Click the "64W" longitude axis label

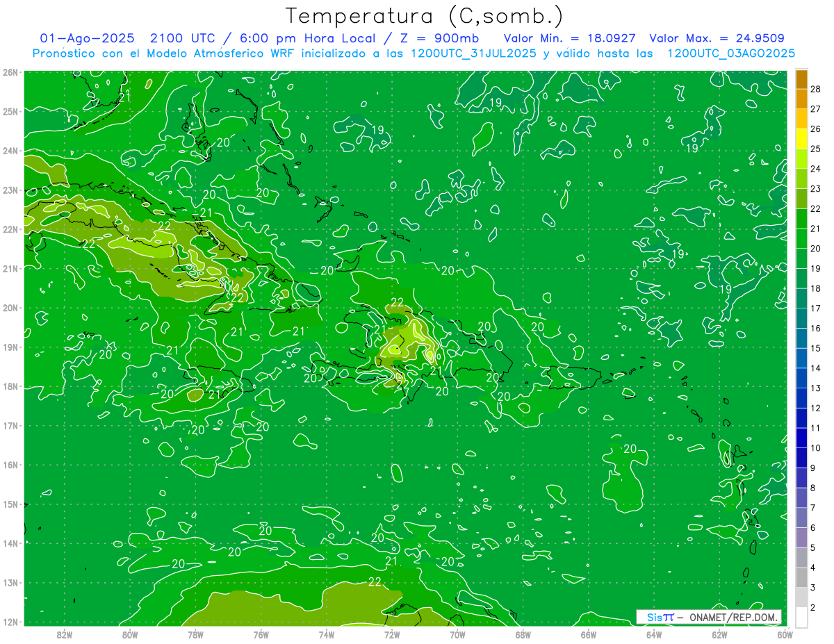[x=654, y=634]
